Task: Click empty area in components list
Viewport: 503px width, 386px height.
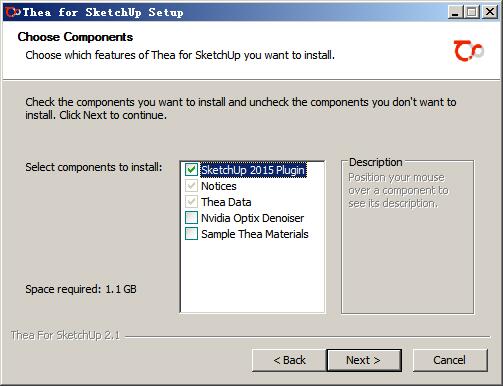Action: click(x=252, y=277)
